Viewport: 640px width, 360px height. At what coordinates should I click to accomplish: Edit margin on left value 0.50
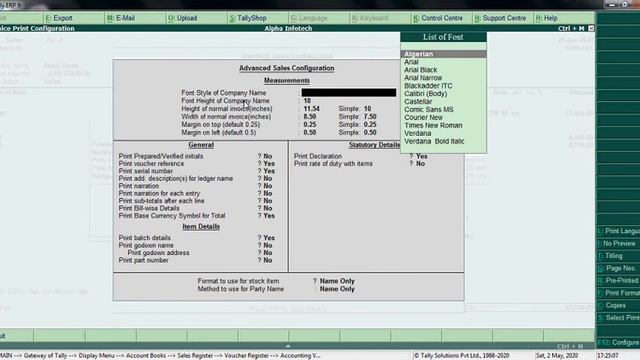pyautogui.click(x=310, y=133)
